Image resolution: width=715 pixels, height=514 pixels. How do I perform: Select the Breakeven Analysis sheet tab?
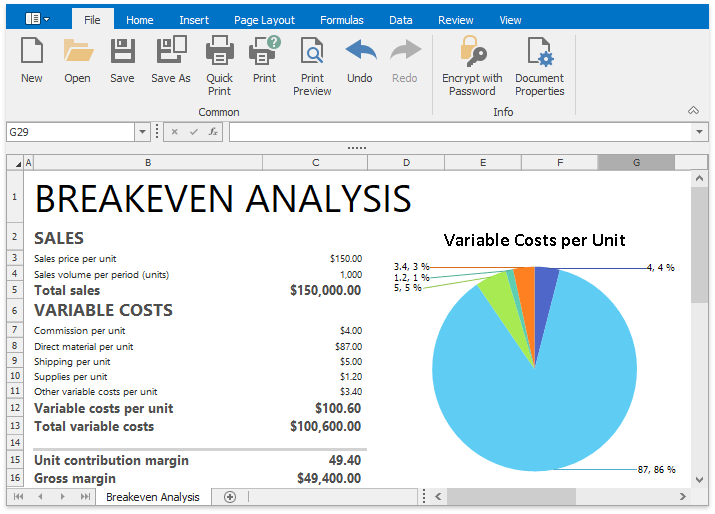pyautogui.click(x=153, y=497)
